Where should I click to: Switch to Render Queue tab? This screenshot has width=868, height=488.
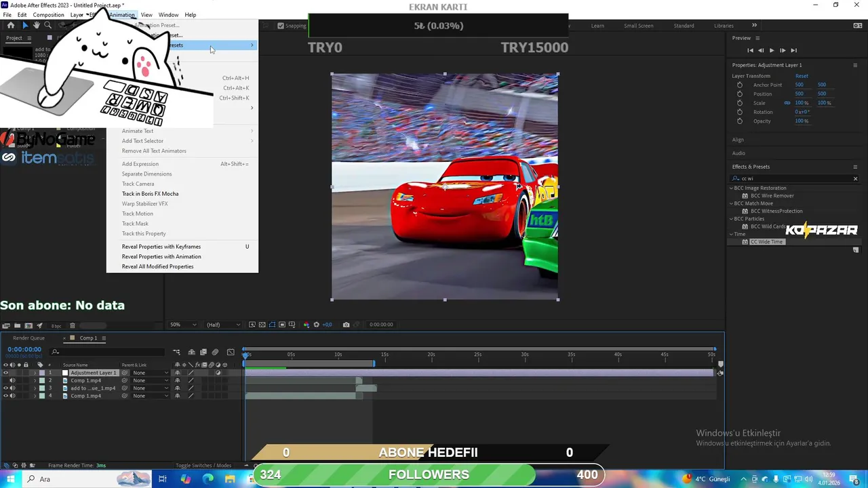[x=28, y=338]
